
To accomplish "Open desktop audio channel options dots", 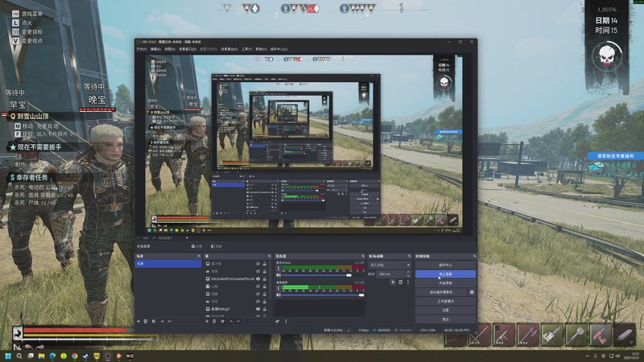I will [x=279, y=288].
